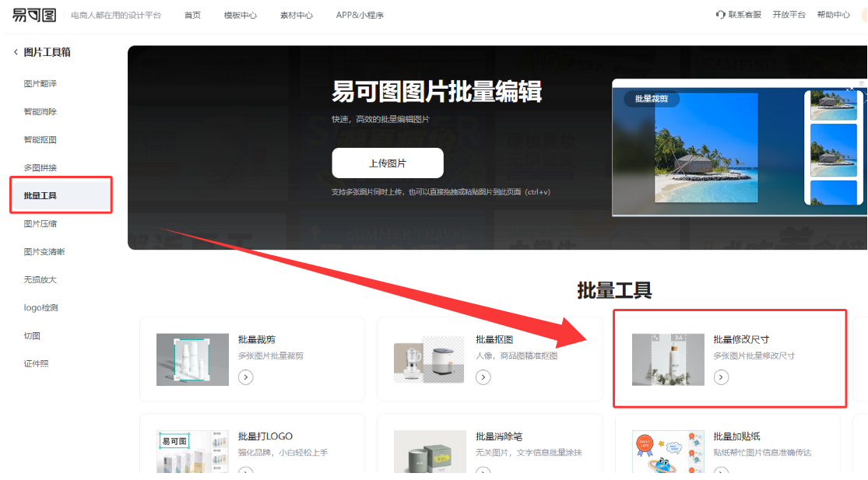Open 批量裁剪 via its circular arrow icon

[x=246, y=377]
